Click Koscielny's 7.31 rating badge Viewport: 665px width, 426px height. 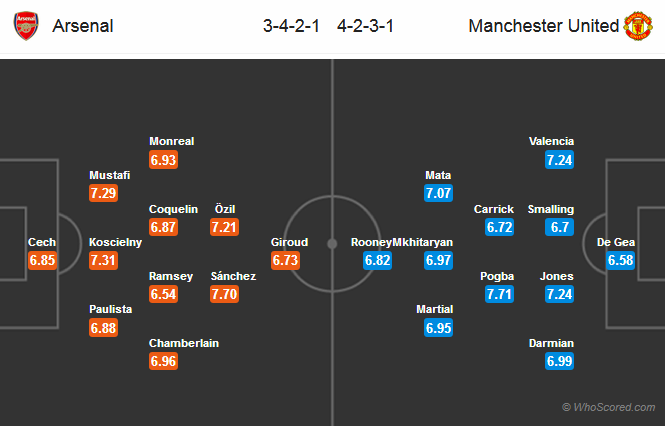(x=105, y=260)
